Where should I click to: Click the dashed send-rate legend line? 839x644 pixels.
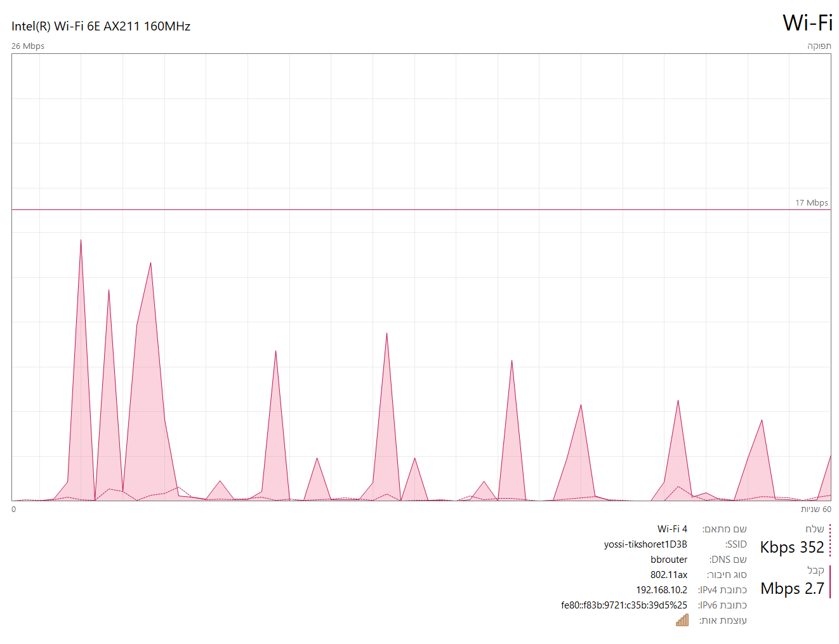[x=829, y=540]
